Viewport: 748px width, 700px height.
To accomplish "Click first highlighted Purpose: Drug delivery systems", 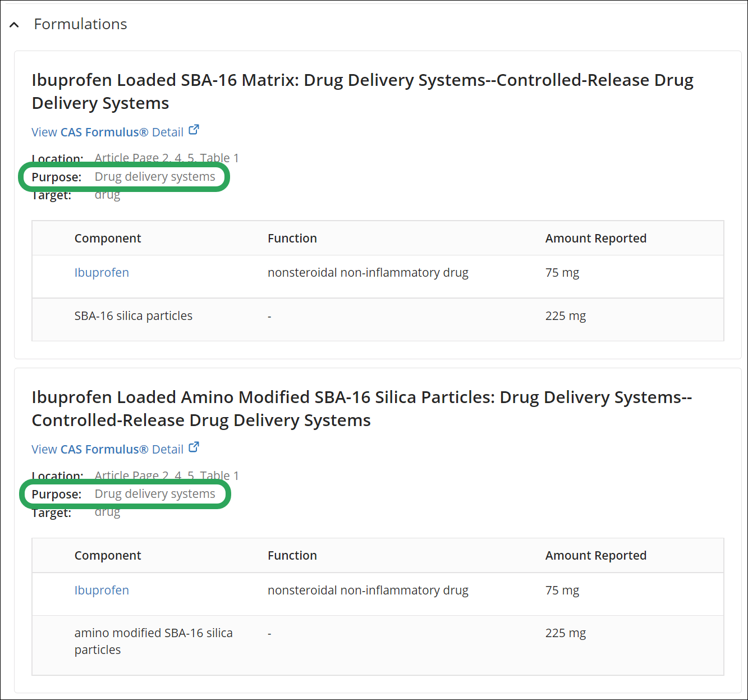I will (124, 177).
